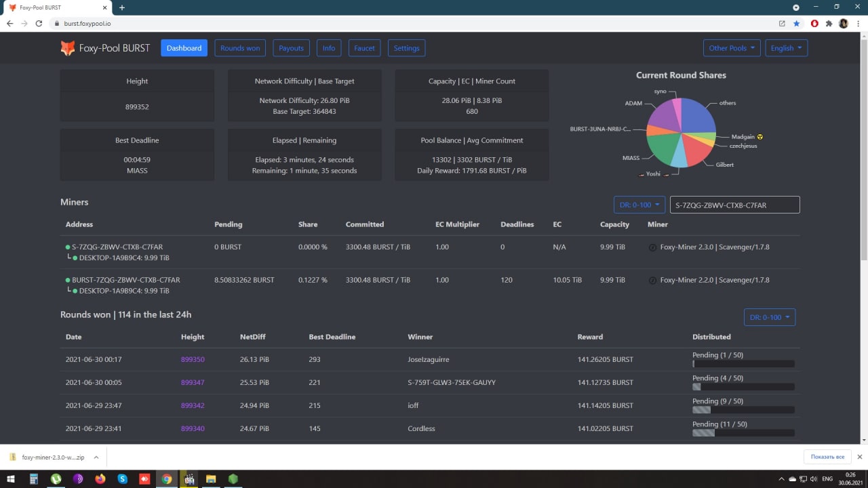Open the Other Pools dropdown
The height and width of the screenshot is (488, 868).
click(x=732, y=48)
